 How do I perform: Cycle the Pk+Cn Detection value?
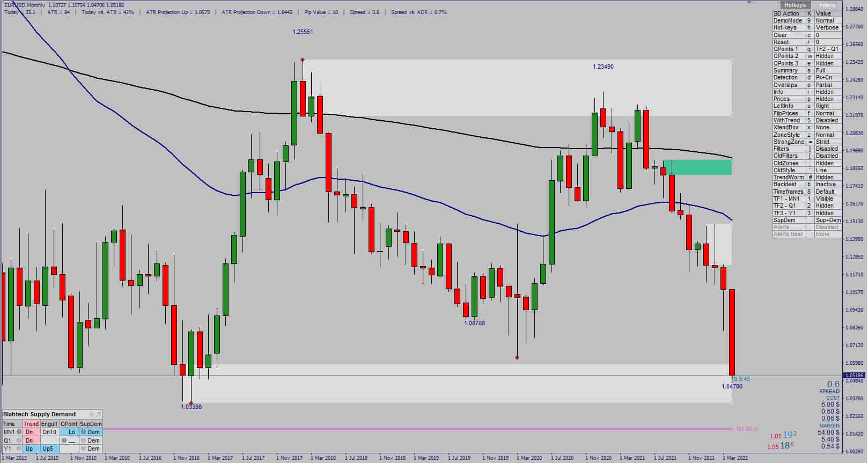[827, 77]
